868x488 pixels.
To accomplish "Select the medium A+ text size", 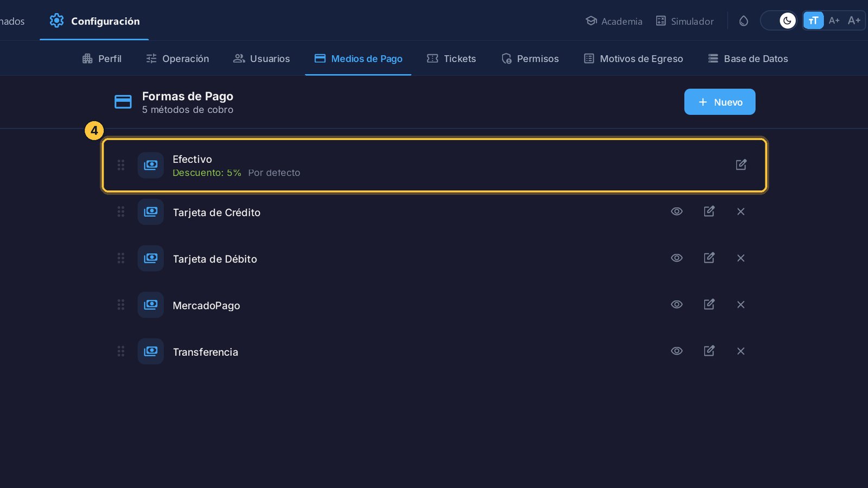I will [834, 21].
